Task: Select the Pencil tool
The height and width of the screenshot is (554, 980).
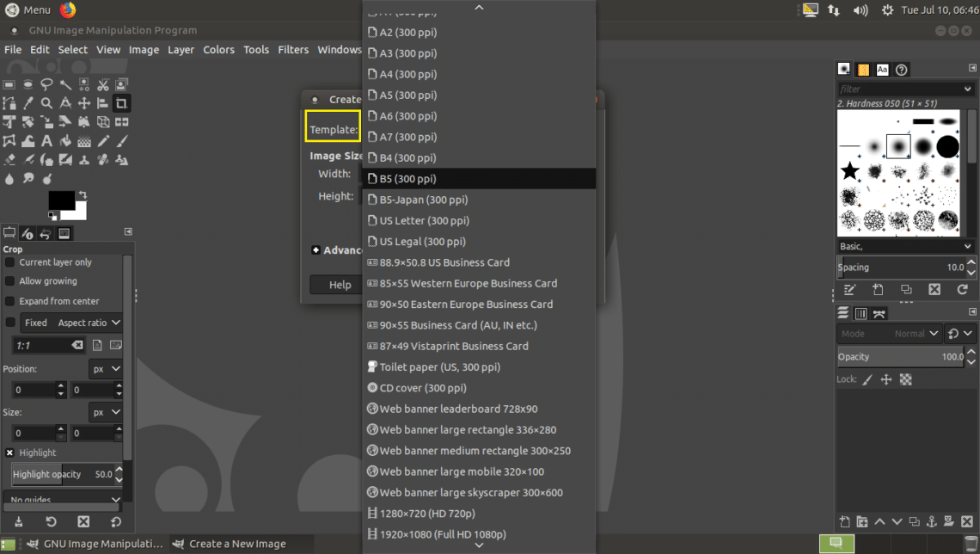Action: click(x=102, y=141)
